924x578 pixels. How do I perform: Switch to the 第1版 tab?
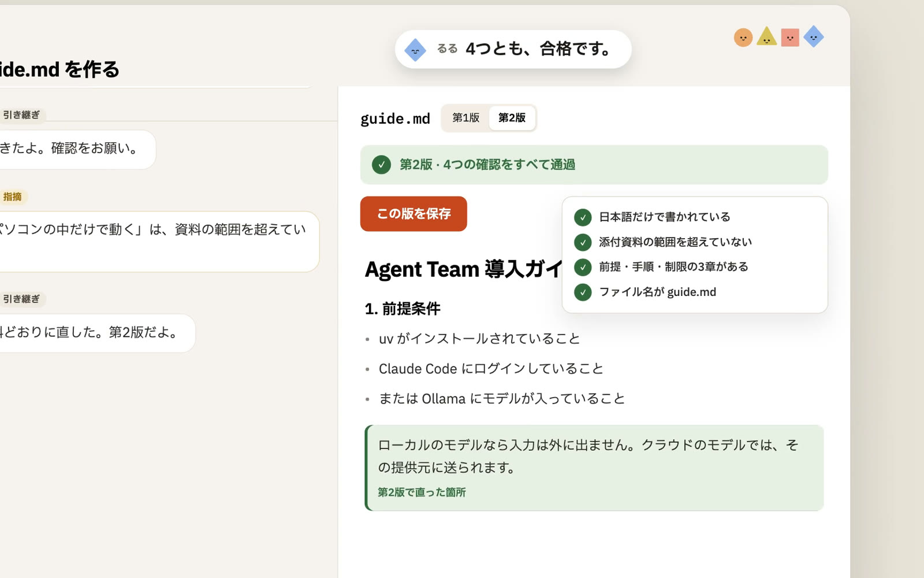pyautogui.click(x=465, y=118)
